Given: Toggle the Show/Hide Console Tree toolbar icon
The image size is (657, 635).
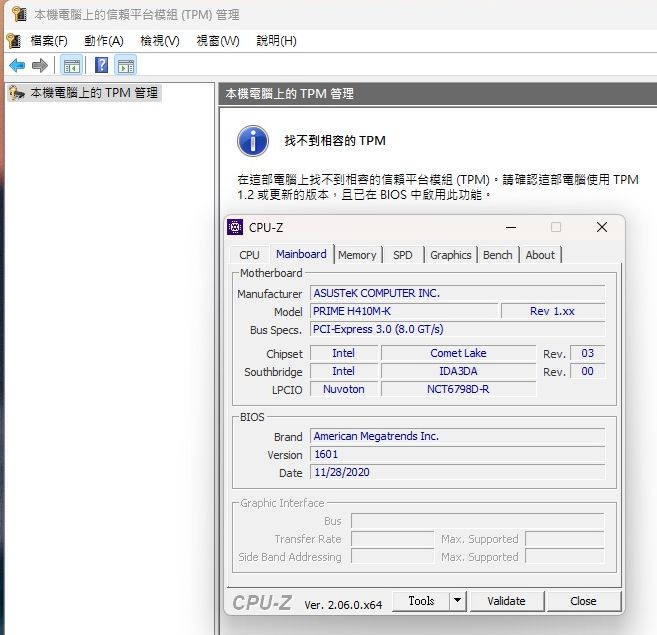Looking at the screenshot, I should click(71, 65).
